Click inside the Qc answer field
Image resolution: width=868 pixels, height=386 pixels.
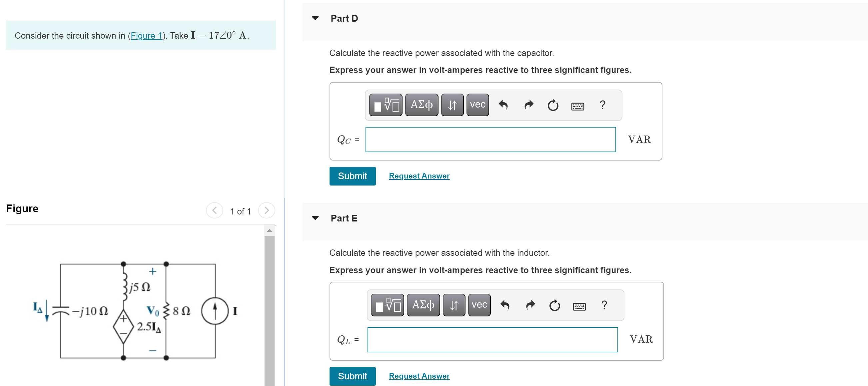pos(489,139)
